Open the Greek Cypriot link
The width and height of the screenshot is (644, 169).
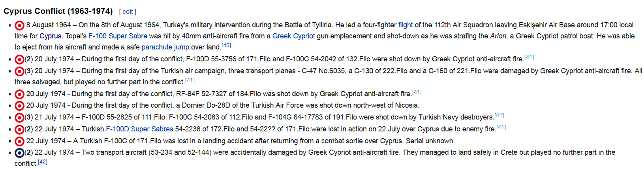[294, 36]
